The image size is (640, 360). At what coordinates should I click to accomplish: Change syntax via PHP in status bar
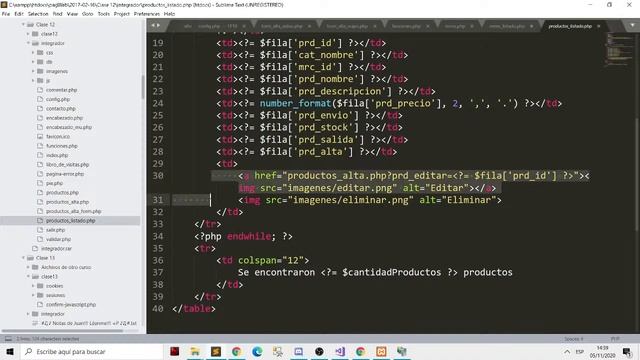pos(615,339)
